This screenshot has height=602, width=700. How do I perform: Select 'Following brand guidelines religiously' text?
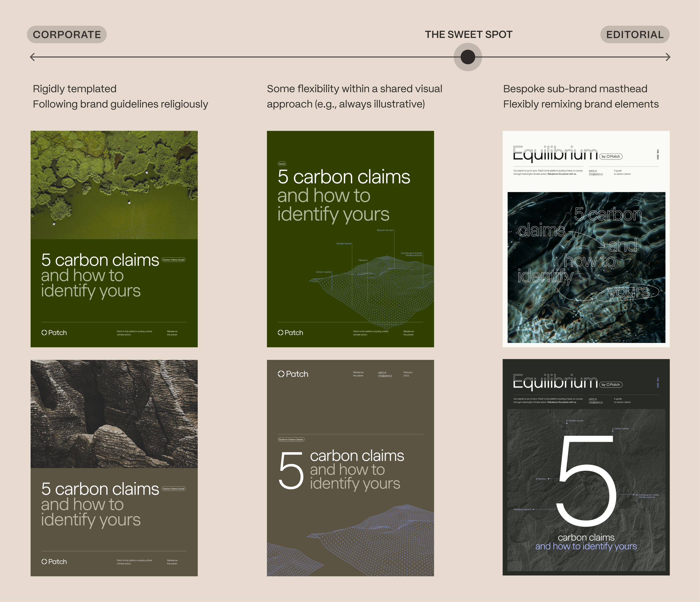120,104
